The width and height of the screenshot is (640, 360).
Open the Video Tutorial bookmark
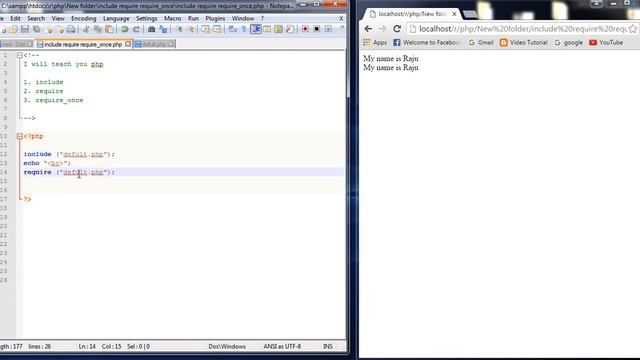click(524, 42)
